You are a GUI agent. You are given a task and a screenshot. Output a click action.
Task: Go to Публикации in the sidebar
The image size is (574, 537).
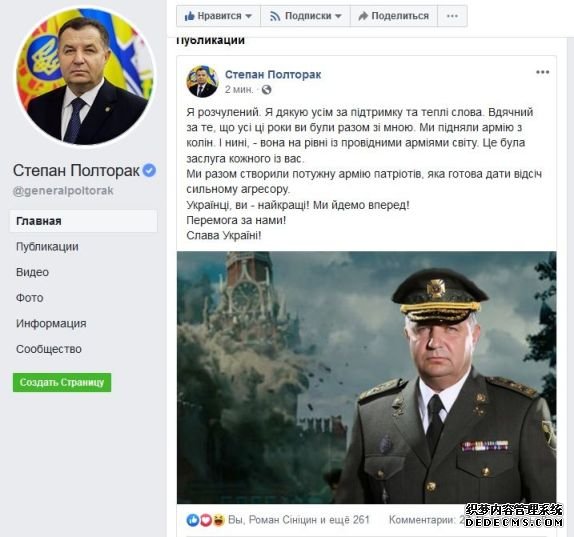[47, 247]
